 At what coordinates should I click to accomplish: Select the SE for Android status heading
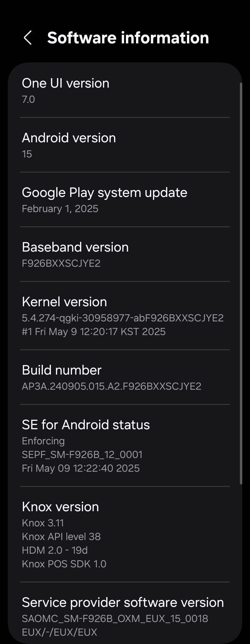click(86, 425)
